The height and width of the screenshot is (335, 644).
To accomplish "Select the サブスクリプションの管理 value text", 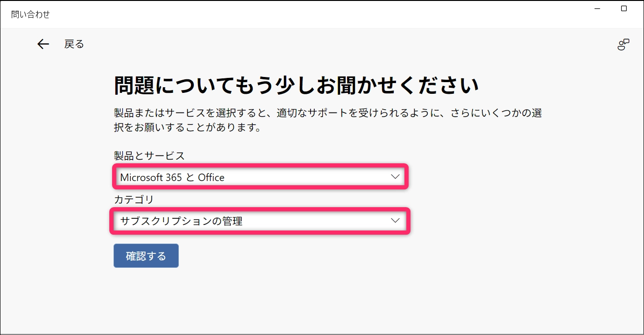I will tap(181, 221).
